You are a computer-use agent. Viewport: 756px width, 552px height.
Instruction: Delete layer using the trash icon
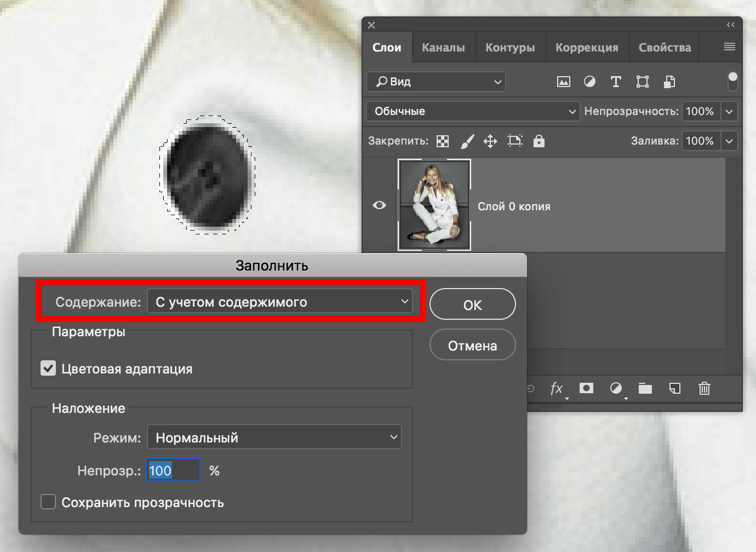pos(705,389)
